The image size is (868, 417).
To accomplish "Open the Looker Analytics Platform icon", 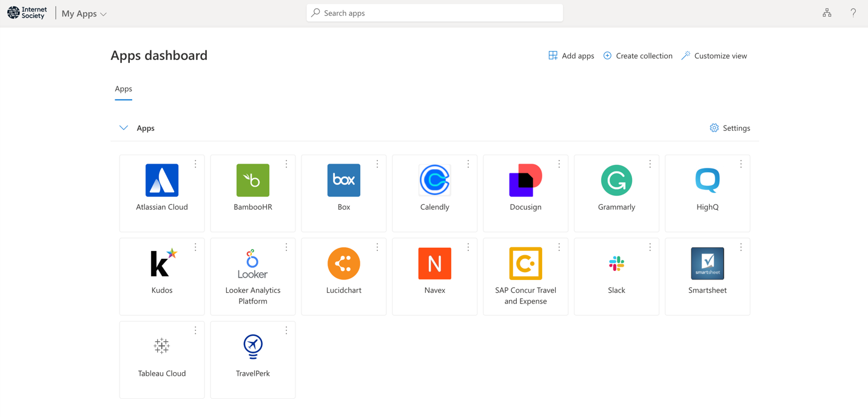I will pos(253,263).
